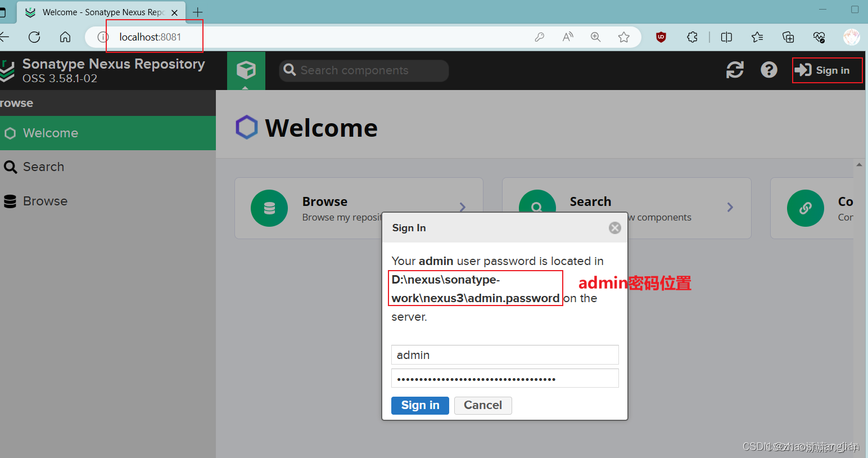868x458 pixels.
Task: Click the green link icon on Connect card
Action: click(x=806, y=208)
